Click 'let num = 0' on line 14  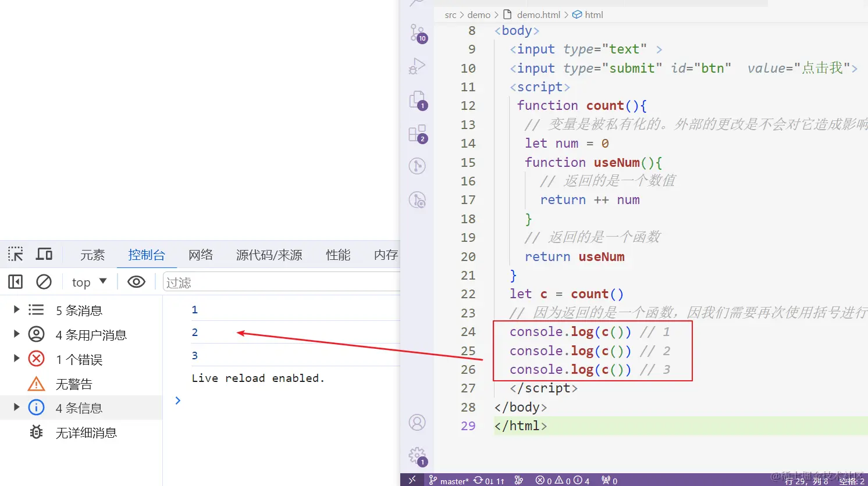567,144
